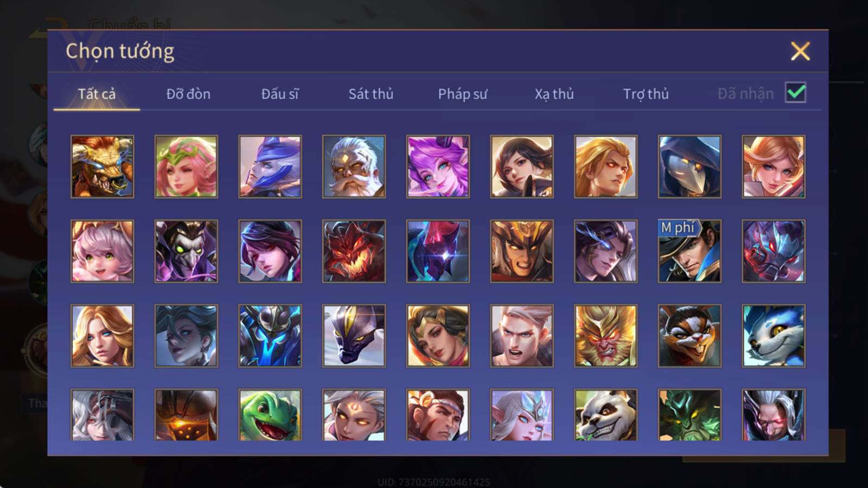Choose the hero marked 'M phí'
This screenshot has height=488, width=868.
pyautogui.click(x=690, y=251)
